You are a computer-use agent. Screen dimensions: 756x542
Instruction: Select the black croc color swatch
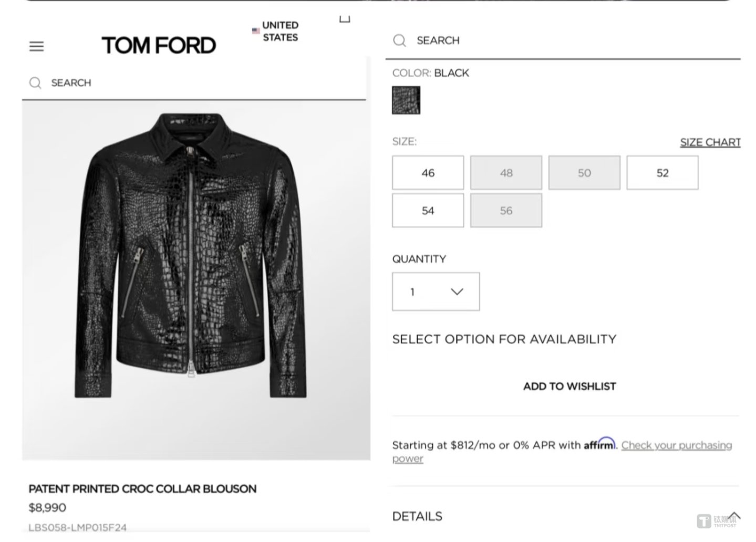[406, 100]
